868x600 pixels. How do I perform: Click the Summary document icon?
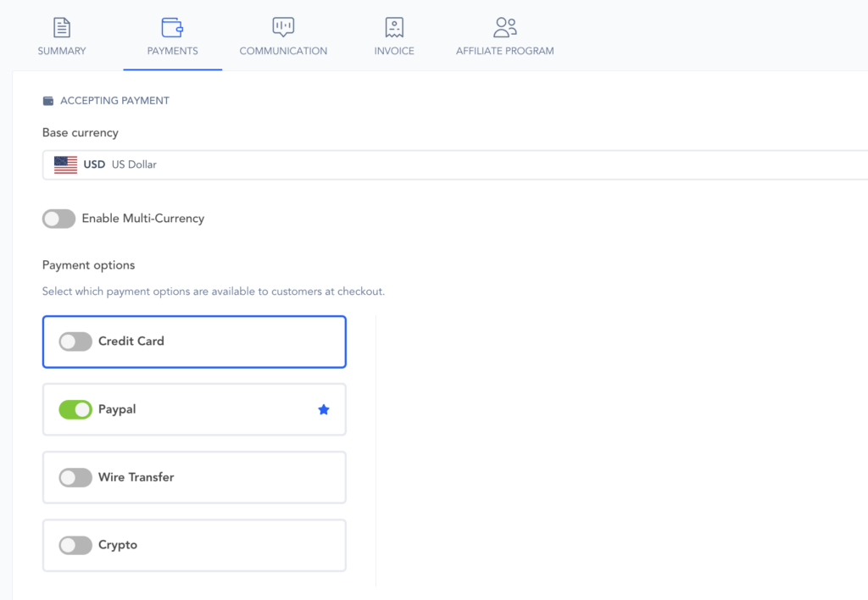62,27
